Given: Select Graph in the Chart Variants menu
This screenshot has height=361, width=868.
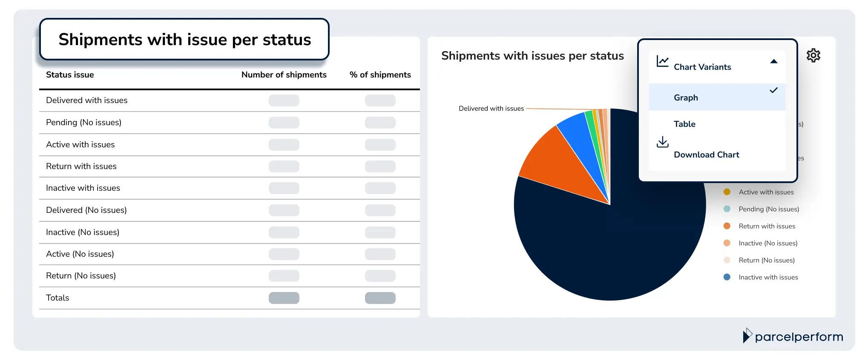Looking at the screenshot, I should (686, 97).
